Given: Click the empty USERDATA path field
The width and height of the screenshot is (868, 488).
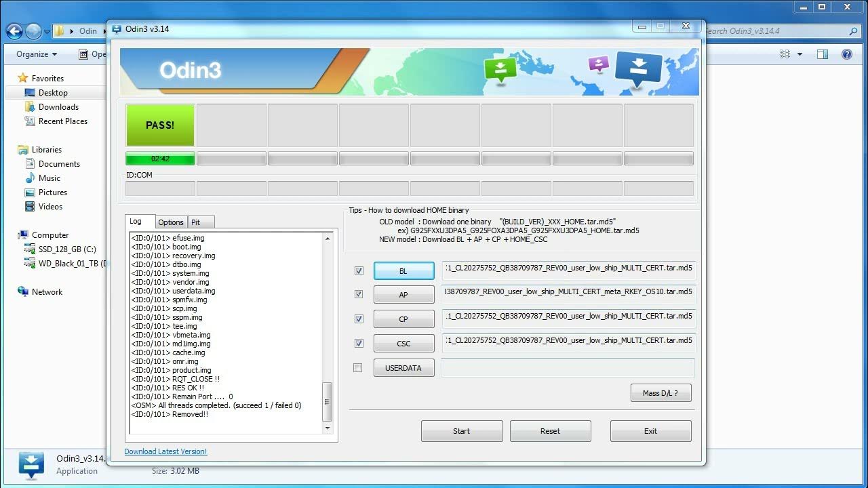Looking at the screenshot, I should tap(568, 368).
